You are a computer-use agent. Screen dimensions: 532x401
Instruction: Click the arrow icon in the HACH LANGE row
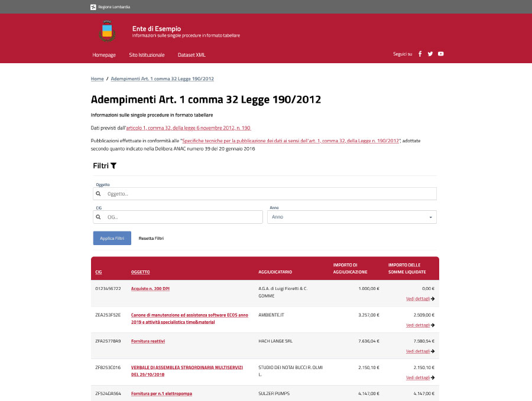(x=433, y=351)
